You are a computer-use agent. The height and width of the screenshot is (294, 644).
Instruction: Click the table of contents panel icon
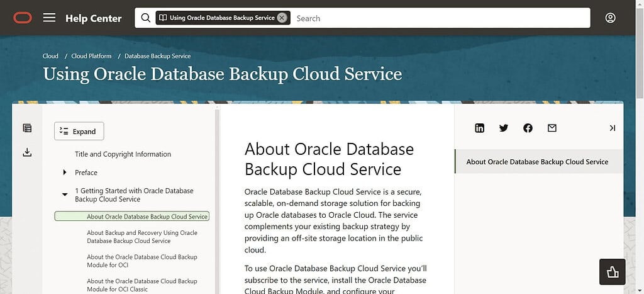27,128
